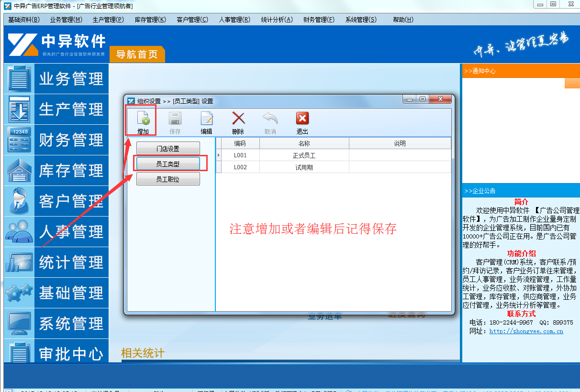The height and width of the screenshot is (392, 580).
Task: Open the 生产管理(P) menu
Action: point(108,20)
